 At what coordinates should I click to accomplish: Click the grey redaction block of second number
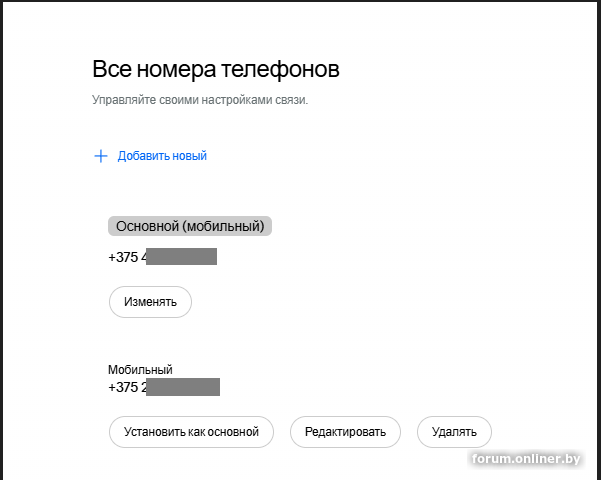tap(184, 387)
